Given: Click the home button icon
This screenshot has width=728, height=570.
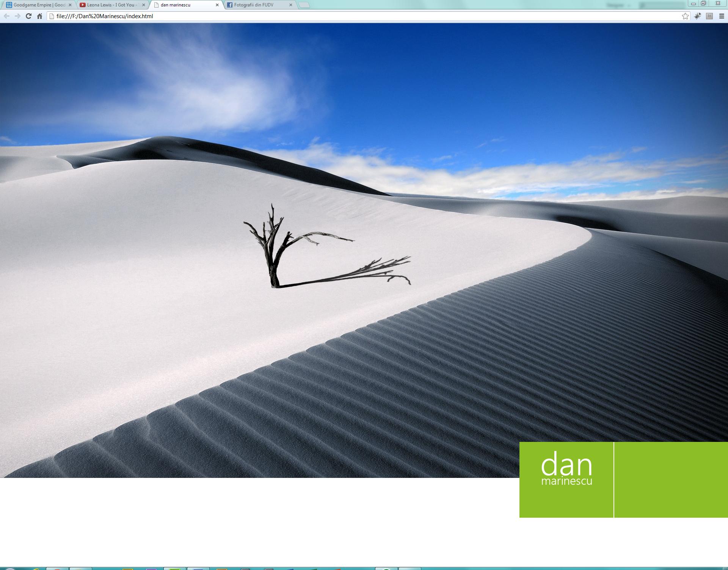Looking at the screenshot, I should [38, 16].
